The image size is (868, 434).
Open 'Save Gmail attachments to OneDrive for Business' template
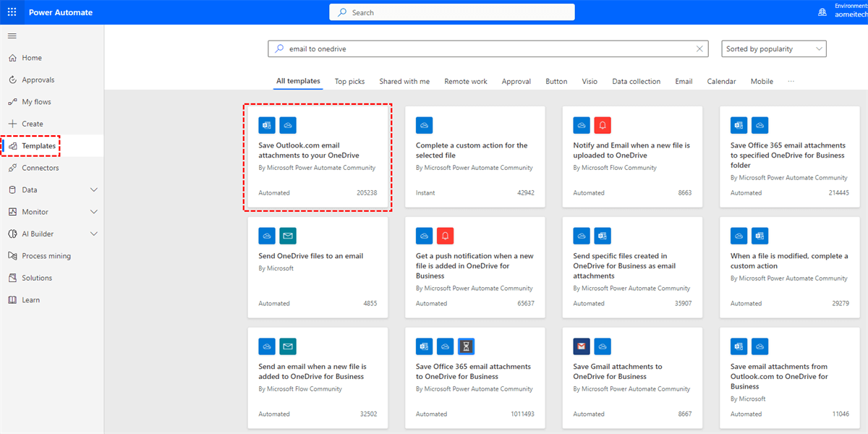tap(632, 378)
